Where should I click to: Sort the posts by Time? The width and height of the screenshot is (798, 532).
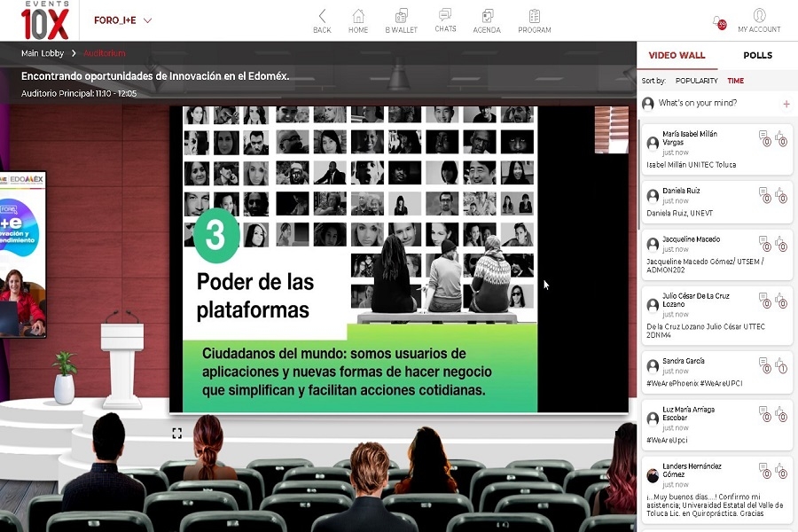(x=736, y=81)
